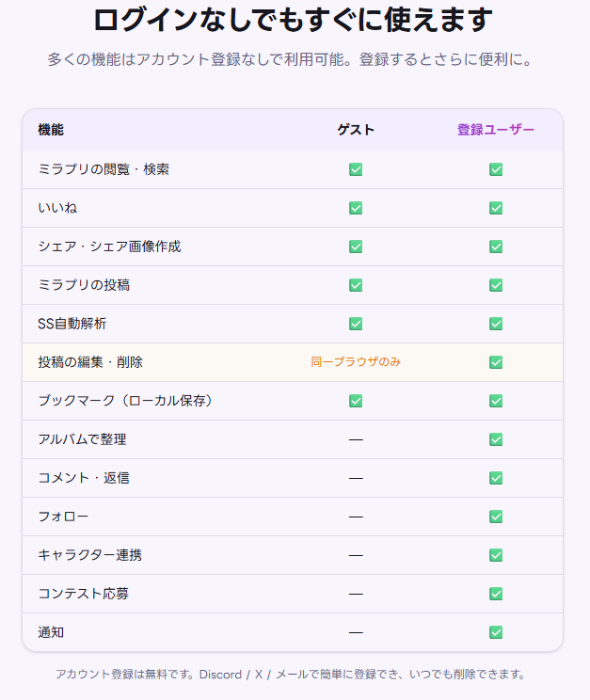Click the ログインなしでもすぐに使えます heading

click(x=293, y=20)
